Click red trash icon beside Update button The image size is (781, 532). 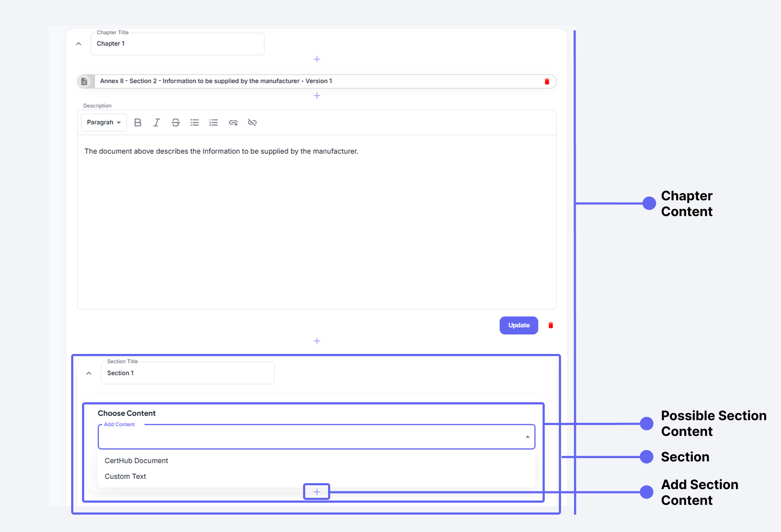click(x=550, y=325)
